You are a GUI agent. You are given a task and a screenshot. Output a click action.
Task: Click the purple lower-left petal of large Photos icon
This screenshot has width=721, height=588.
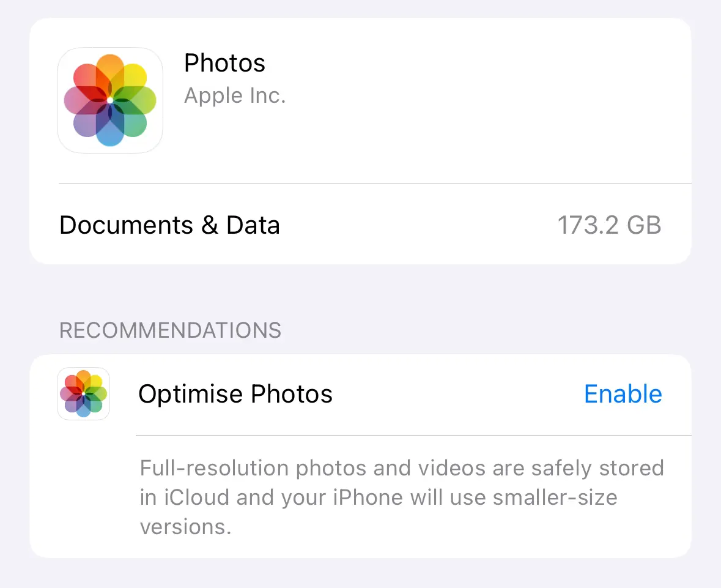point(87,122)
